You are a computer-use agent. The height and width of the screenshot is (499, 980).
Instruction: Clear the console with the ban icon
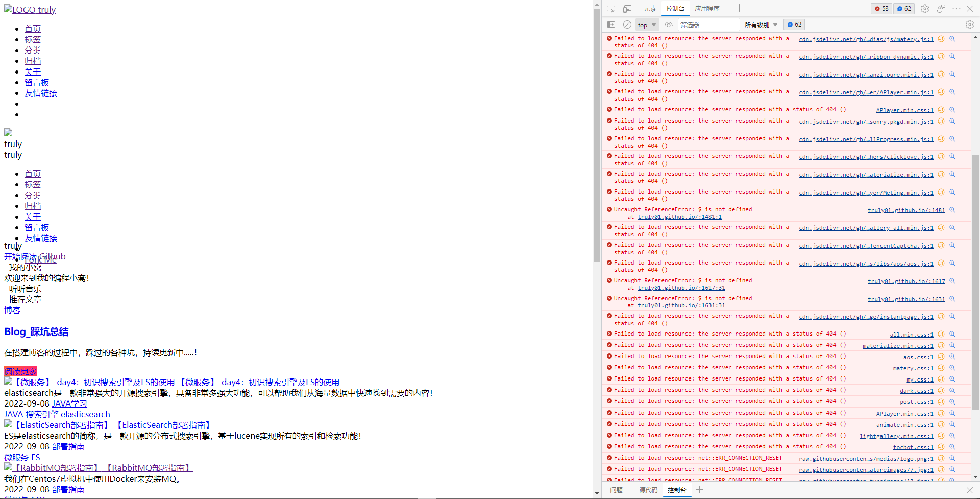[x=627, y=25]
